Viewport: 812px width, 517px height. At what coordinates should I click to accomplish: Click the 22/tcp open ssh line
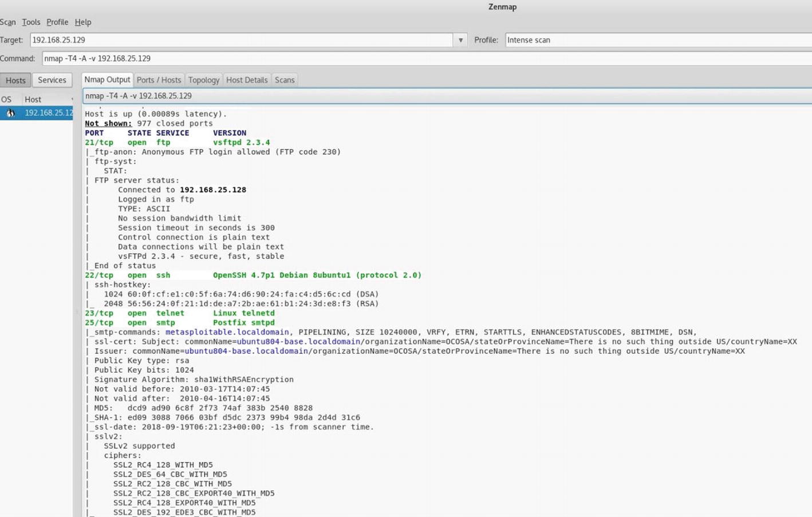253,275
